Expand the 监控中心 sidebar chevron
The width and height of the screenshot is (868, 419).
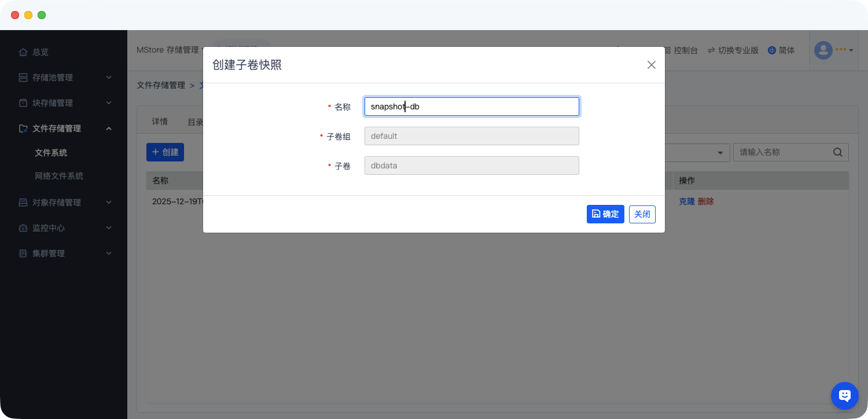[109, 228]
